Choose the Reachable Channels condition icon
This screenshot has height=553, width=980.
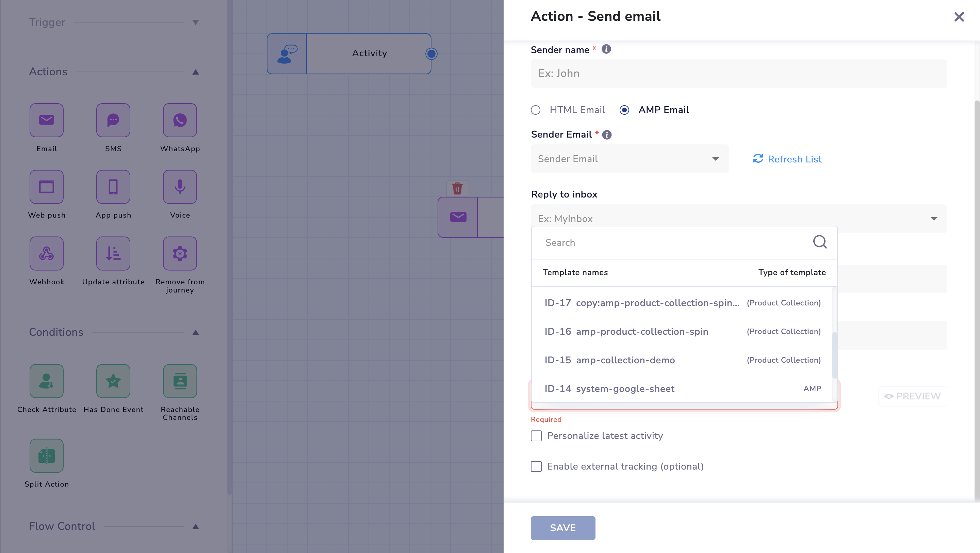(180, 381)
